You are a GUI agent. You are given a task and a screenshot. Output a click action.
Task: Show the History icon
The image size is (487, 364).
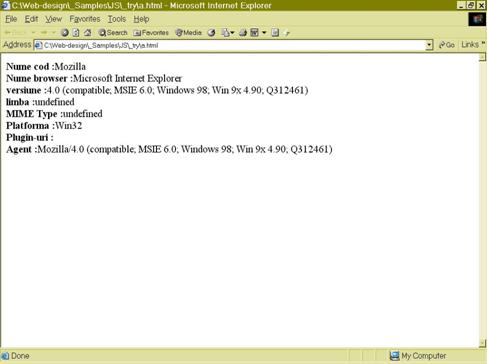click(x=211, y=33)
